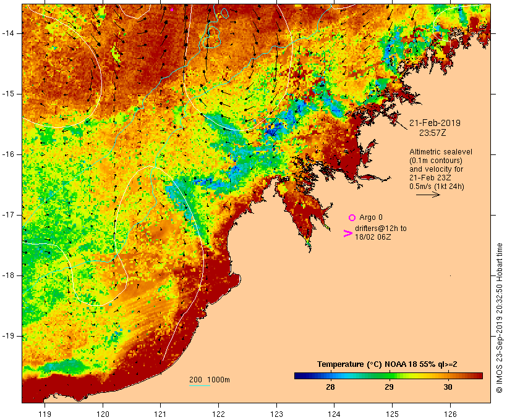Click the '18/02 06Z' label

[x=373, y=237]
